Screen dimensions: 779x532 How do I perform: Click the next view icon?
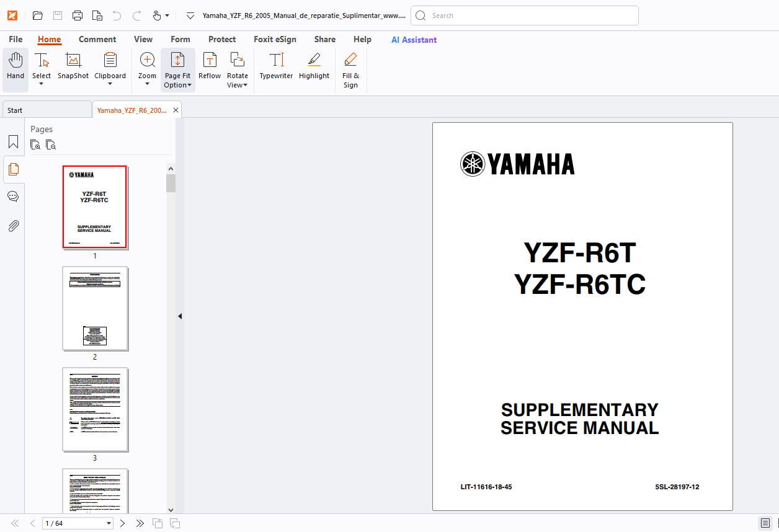coord(175,523)
